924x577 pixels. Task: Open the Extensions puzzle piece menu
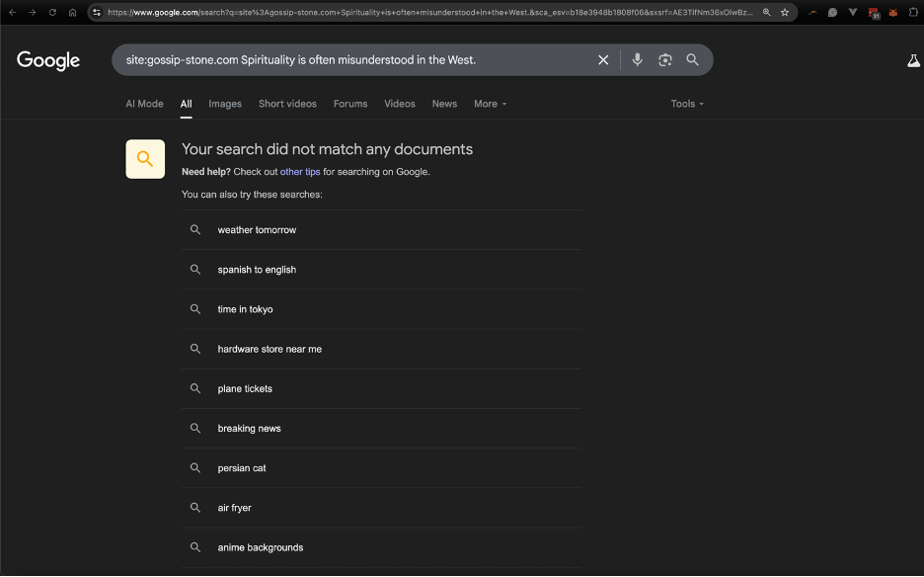(x=913, y=13)
